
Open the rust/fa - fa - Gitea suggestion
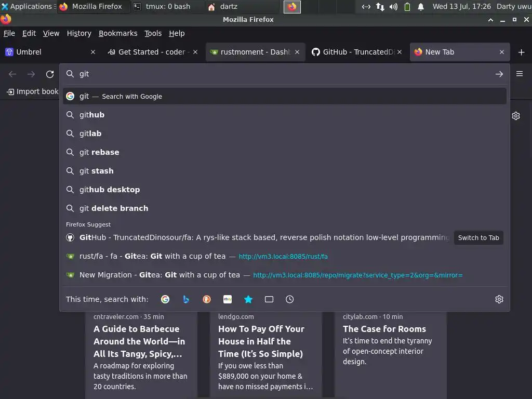tap(284, 256)
